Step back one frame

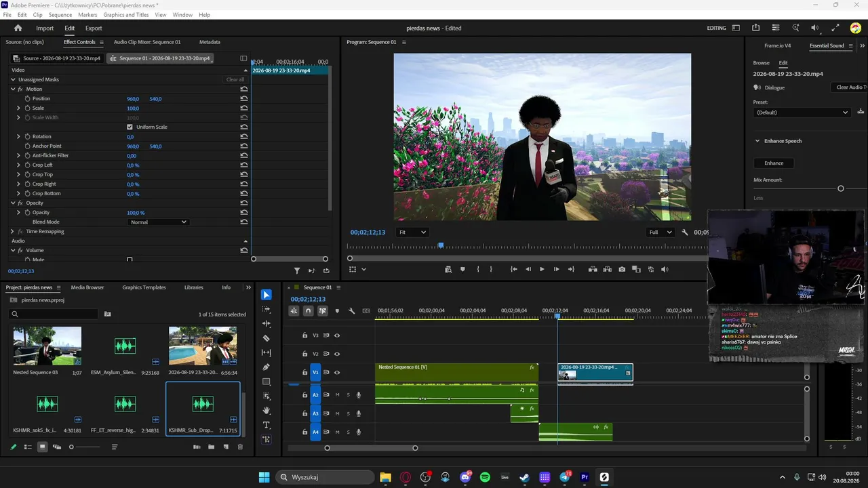[x=528, y=269]
